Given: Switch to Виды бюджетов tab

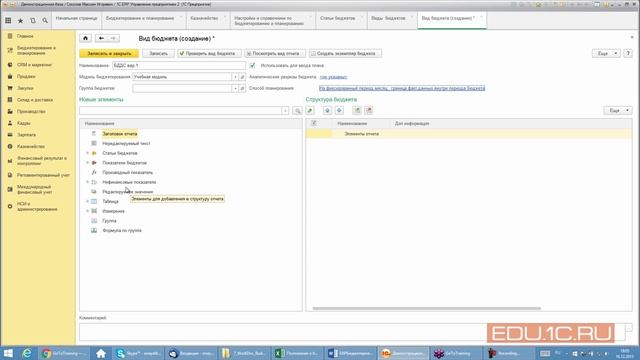Looking at the screenshot, I should [392, 20].
